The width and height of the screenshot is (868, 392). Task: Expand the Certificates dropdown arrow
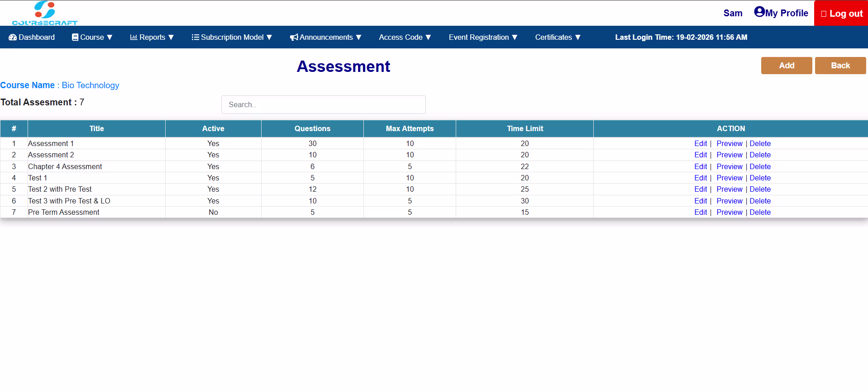(x=578, y=38)
